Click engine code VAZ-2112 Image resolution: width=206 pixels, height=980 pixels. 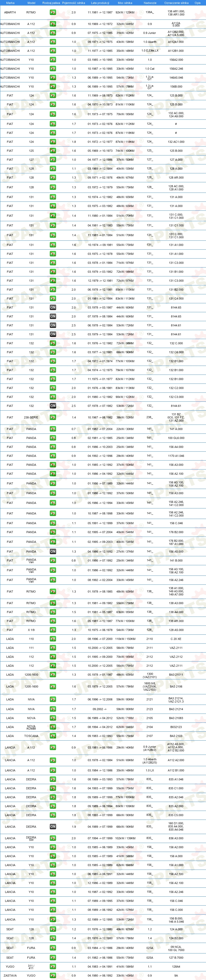[176, 657]
